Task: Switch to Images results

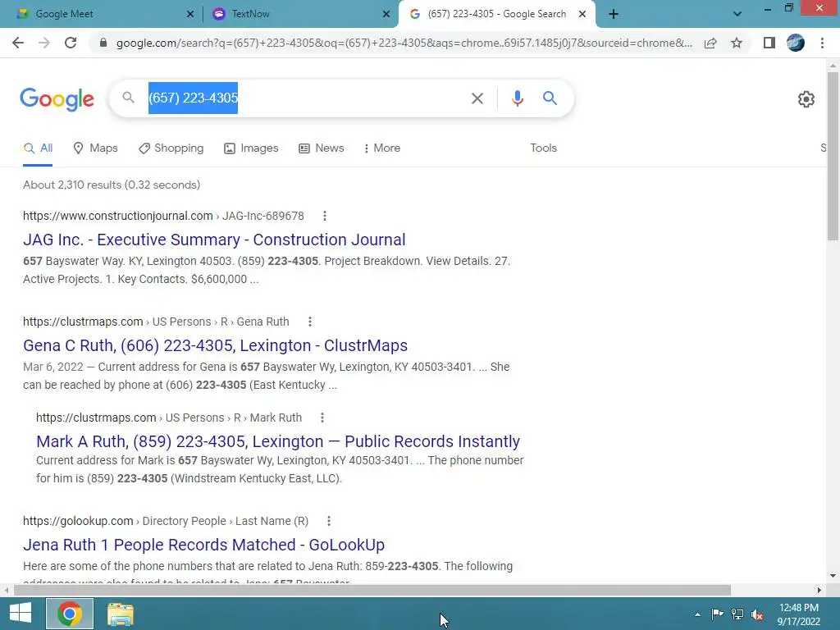Action: pyautogui.click(x=251, y=148)
